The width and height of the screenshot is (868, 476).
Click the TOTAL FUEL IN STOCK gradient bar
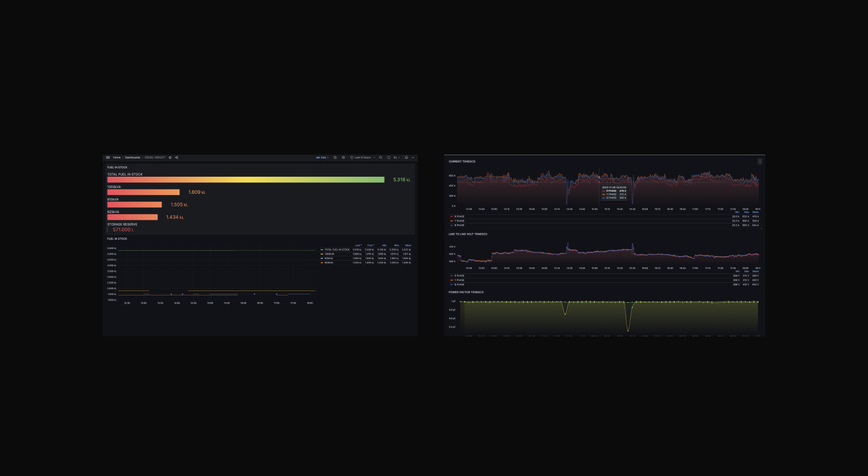(246, 180)
